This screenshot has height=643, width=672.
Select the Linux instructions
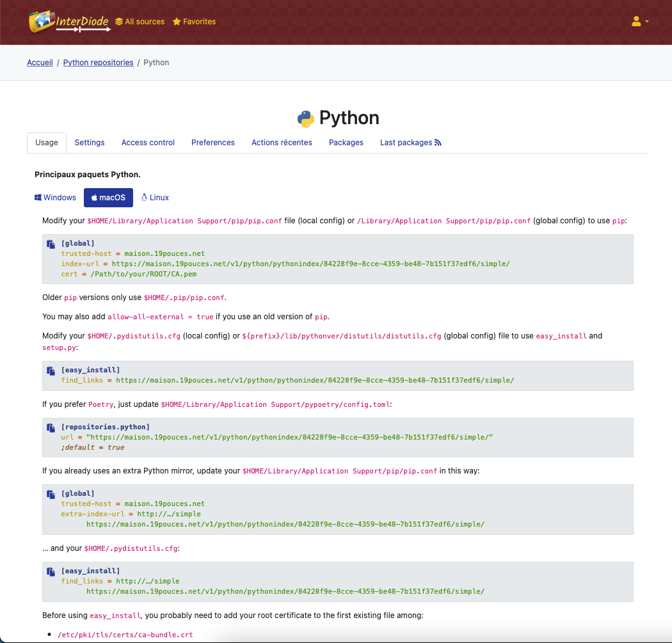[x=155, y=198]
